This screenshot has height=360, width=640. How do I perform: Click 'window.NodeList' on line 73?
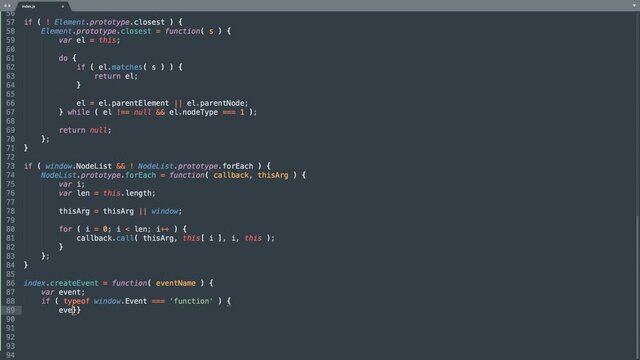[x=78, y=166]
